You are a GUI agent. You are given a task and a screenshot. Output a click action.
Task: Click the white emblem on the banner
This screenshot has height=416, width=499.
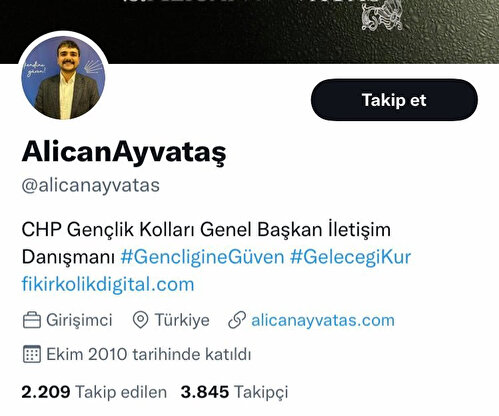382,16
